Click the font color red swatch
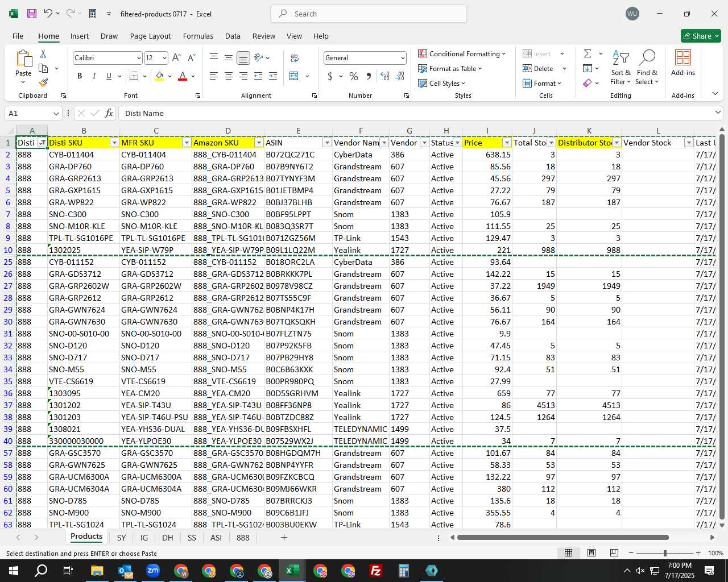 point(183,76)
